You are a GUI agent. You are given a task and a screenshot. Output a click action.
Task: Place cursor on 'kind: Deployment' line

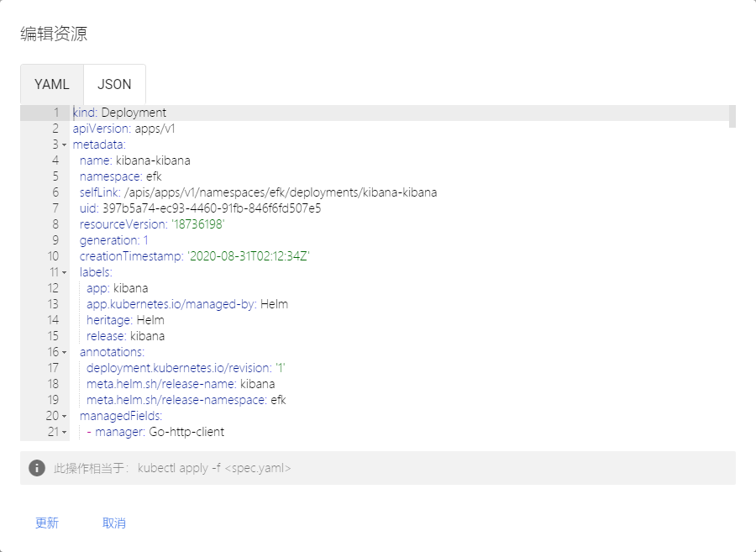(x=119, y=113)
